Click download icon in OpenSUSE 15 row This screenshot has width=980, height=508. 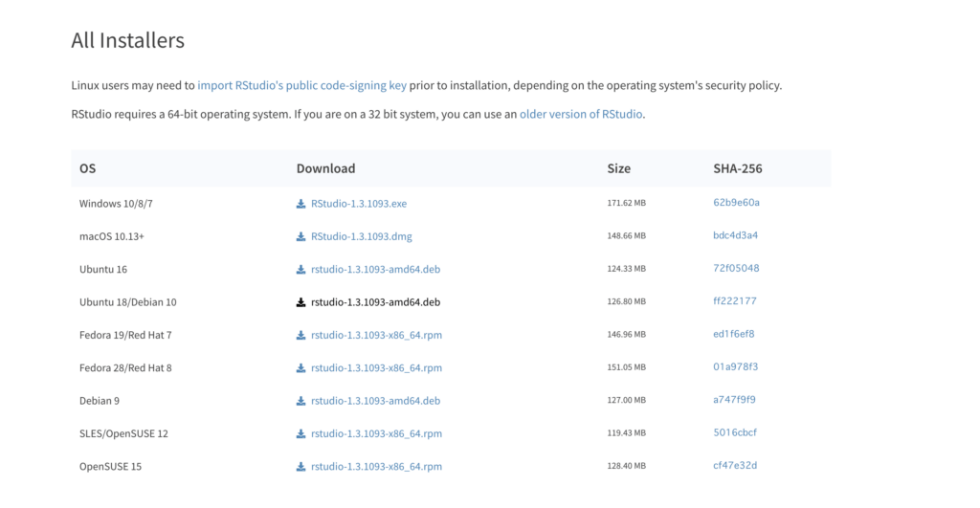coord(301,467)
